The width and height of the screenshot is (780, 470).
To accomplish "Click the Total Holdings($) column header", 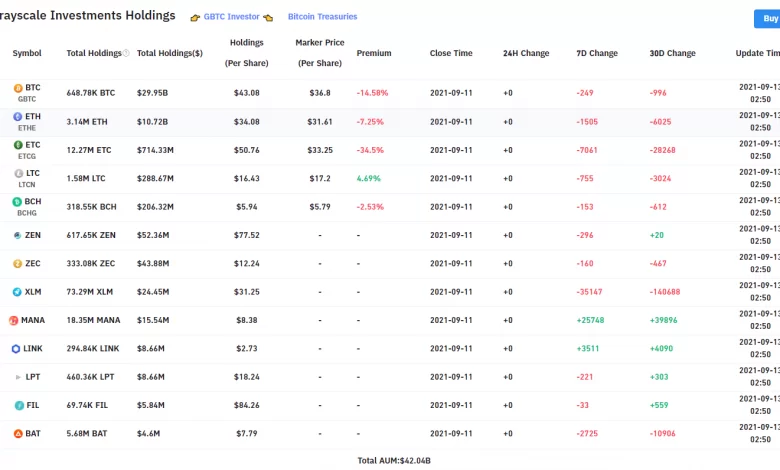I will tap(170, 53).
